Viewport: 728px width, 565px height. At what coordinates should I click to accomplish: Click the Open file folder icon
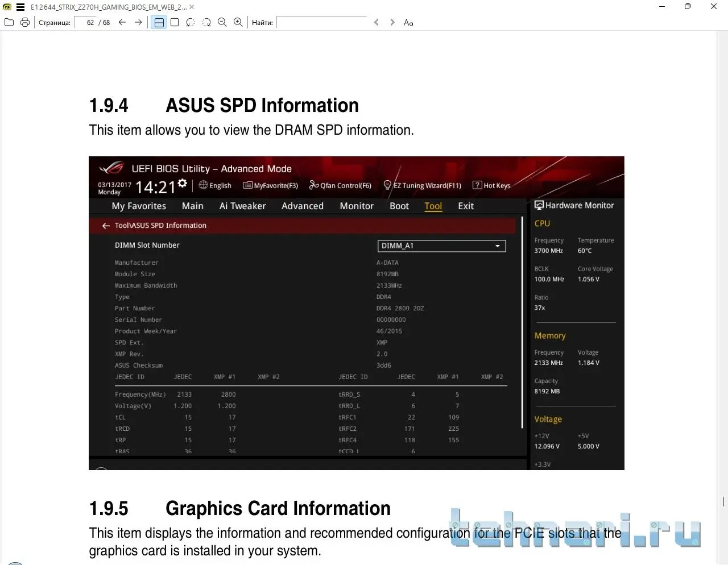[x=9, y=22]
